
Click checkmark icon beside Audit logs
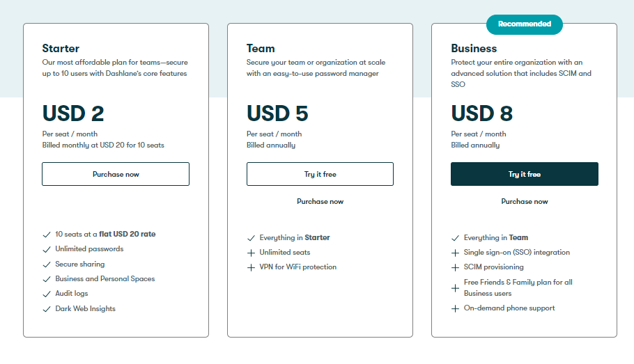coord(47,294)
